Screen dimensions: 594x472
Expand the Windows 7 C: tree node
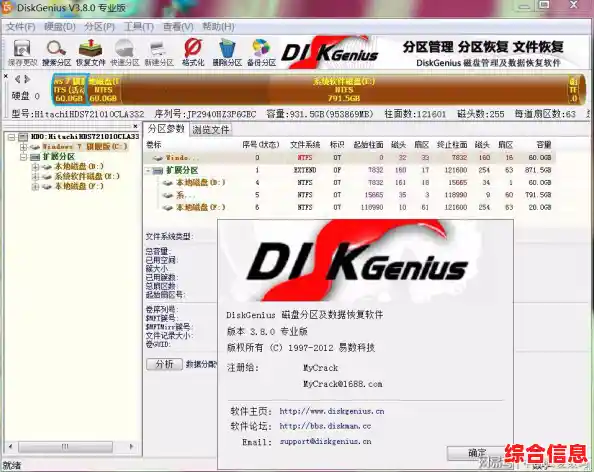pos(23,147)
